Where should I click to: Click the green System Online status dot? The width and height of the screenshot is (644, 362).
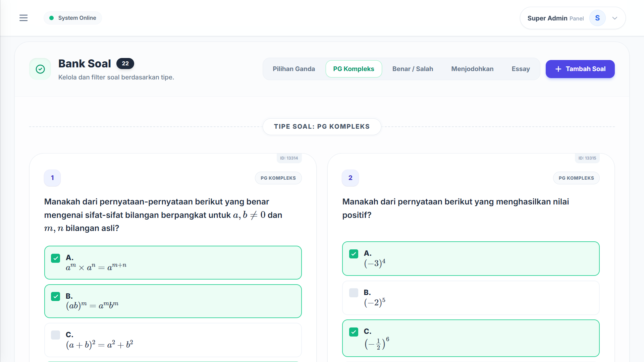[x=51, y=18]
